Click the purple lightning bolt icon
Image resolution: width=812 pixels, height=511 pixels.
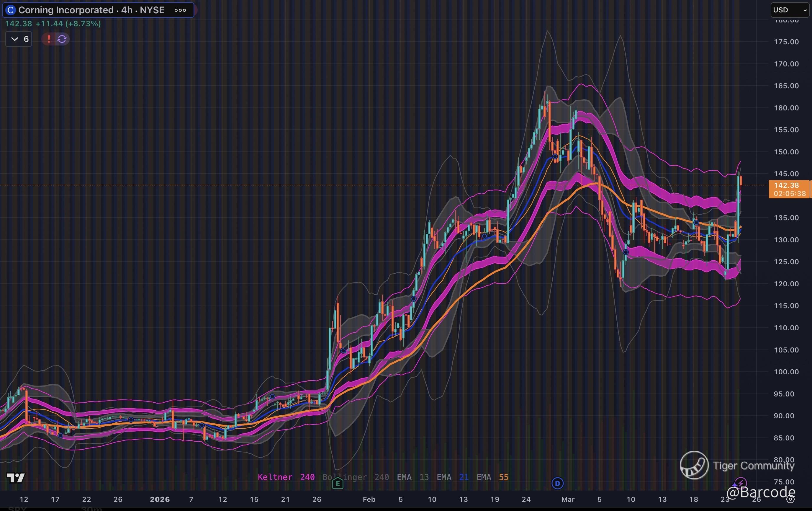click(741, 483)
